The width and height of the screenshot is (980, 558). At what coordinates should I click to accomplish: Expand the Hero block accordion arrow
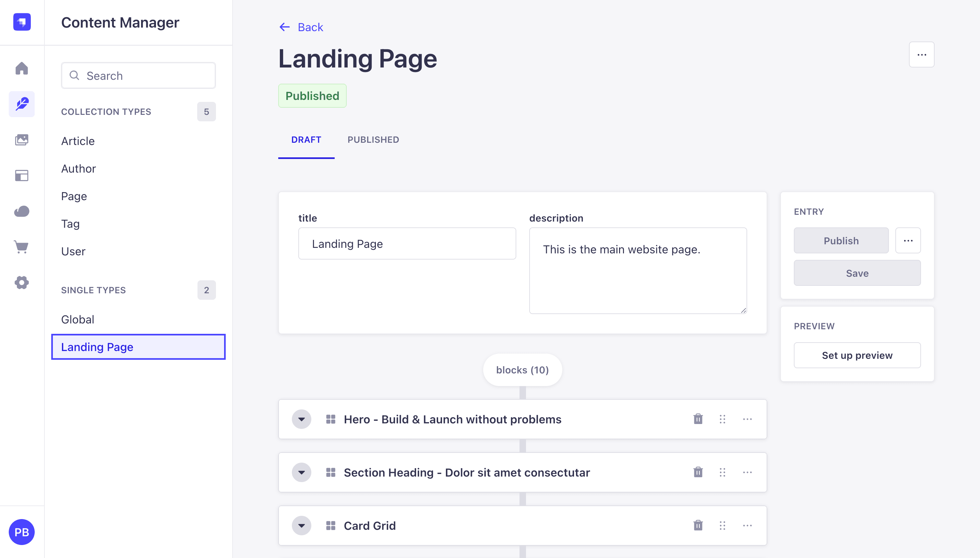click(x=301, y=419)
